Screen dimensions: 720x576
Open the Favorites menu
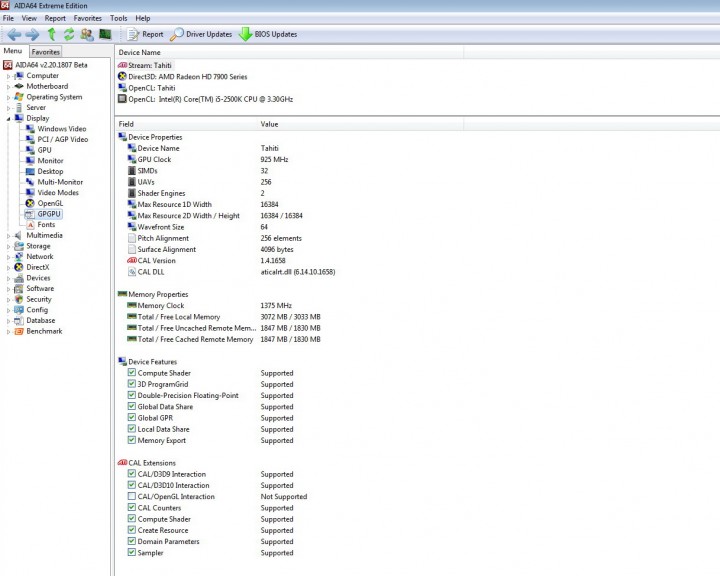tap(88, 18)
